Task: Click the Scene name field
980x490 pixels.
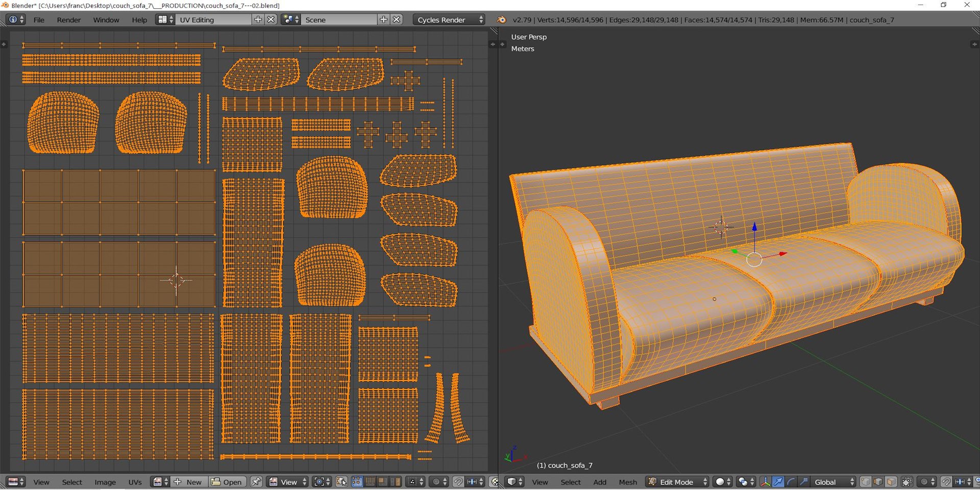Action: click(339, 19)
